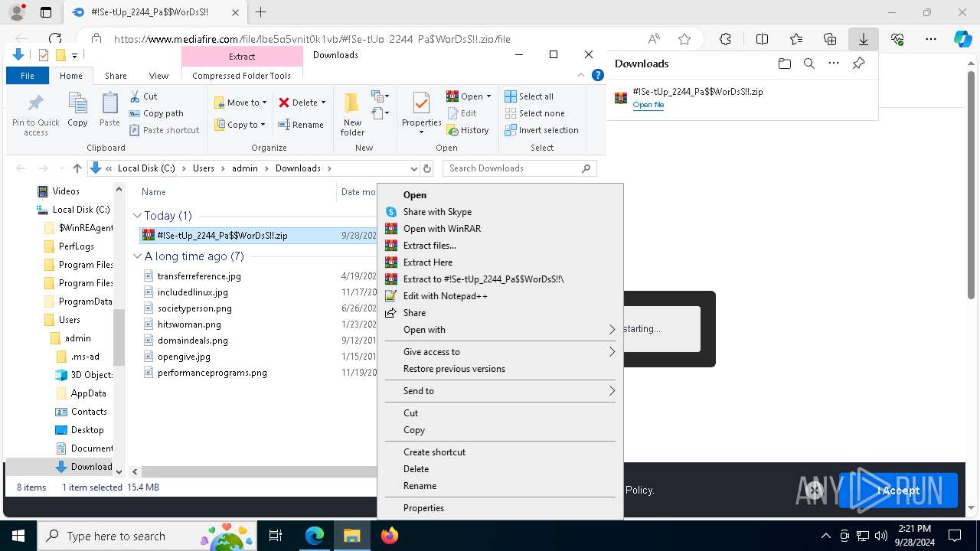
Task: Click the Search Downloads field
Action: click(519, 168)
